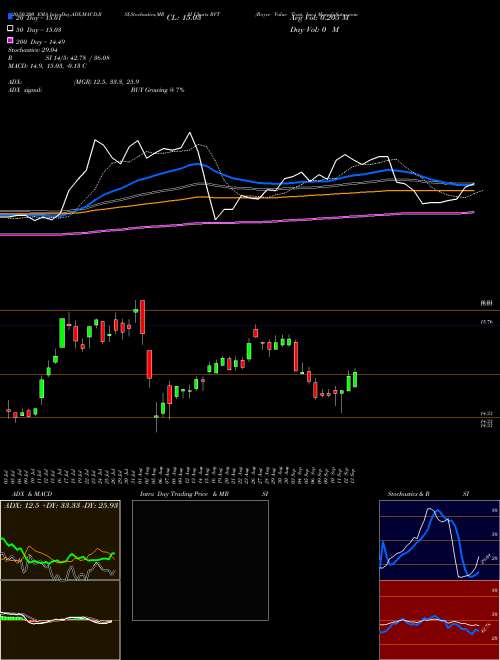Click the last green candlestick on the right
The image size is (500, 660).
click(355, 379)
